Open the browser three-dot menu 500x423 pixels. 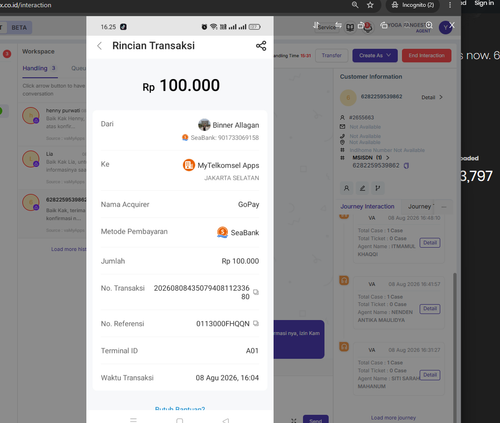(450, 5)
